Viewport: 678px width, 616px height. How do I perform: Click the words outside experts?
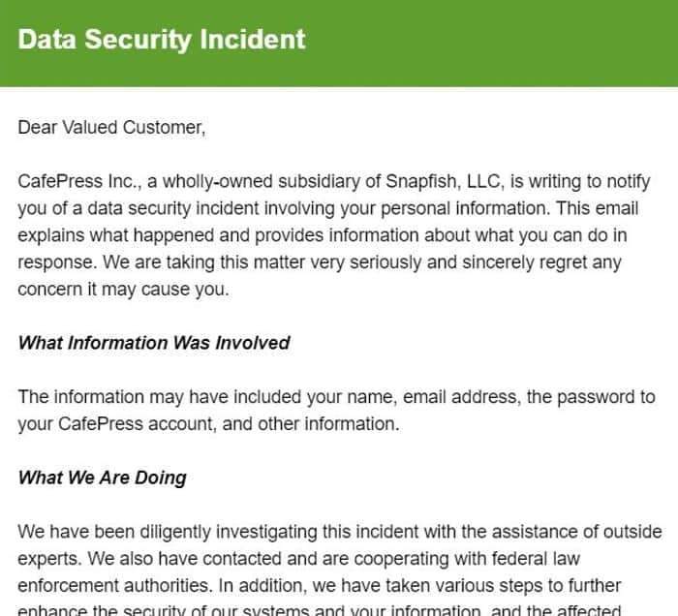pyautogui.click(x=340, y=545)
